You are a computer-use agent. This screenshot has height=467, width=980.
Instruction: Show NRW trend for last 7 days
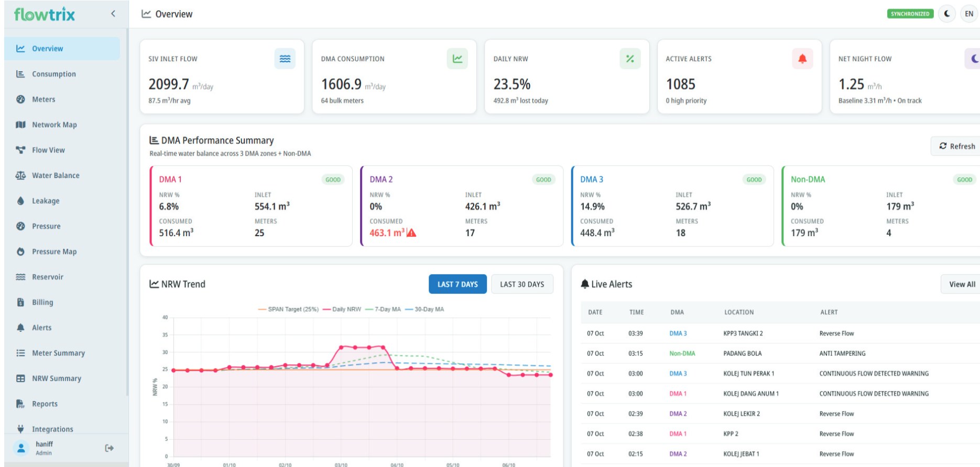pos(458,284)
